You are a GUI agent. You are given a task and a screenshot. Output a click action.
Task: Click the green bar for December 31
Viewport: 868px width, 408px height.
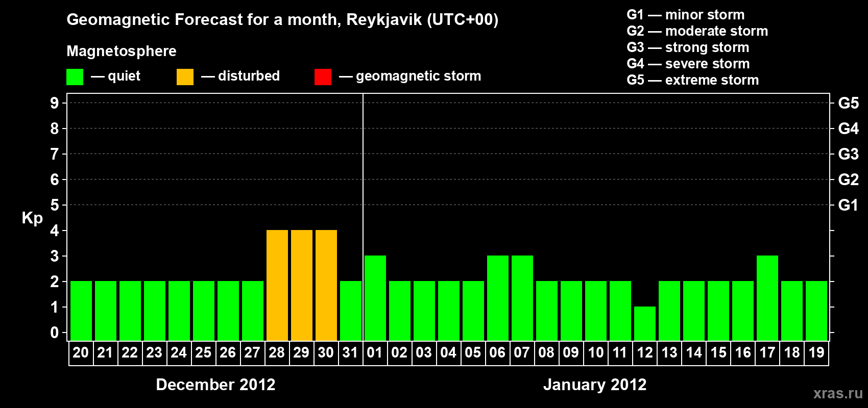point(351,311)
